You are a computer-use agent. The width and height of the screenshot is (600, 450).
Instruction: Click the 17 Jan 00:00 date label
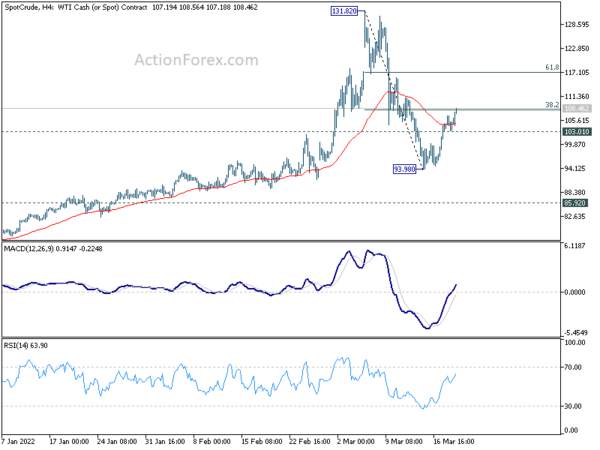(69, 442)
